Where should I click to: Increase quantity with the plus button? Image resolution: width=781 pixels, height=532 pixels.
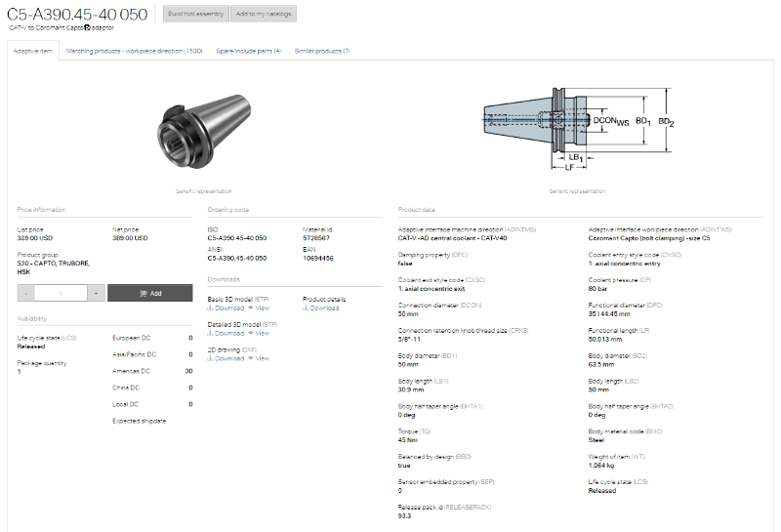point(96,294)
